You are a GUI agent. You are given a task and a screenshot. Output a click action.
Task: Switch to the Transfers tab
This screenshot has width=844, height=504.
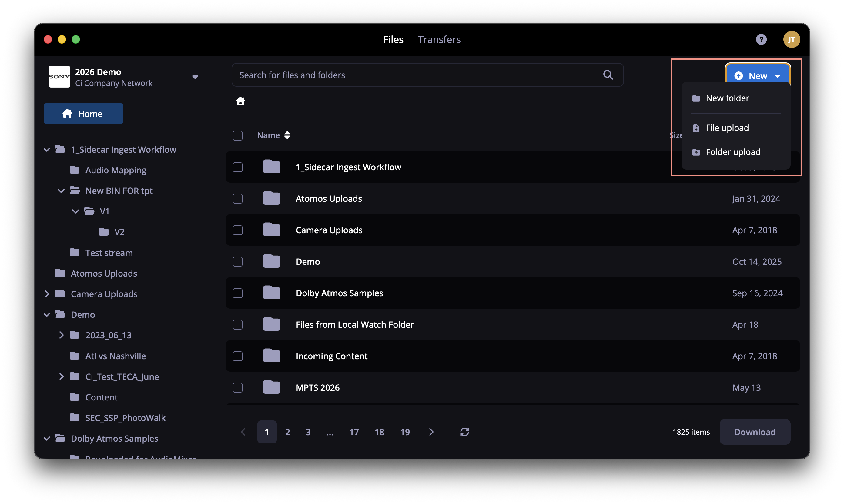[439, 39]
